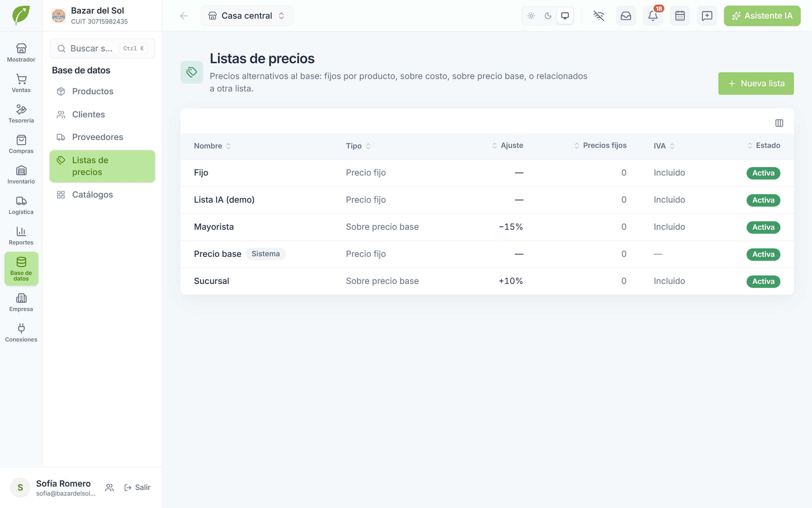The width and height of the screenshot is (812, 508).
Task: Open Productos in Base de datos menu
Action: [102, 91]
